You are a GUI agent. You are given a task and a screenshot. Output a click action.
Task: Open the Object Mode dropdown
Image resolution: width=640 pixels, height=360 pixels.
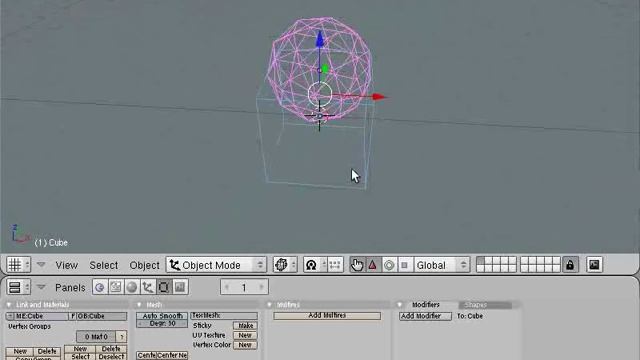point(216,265)
